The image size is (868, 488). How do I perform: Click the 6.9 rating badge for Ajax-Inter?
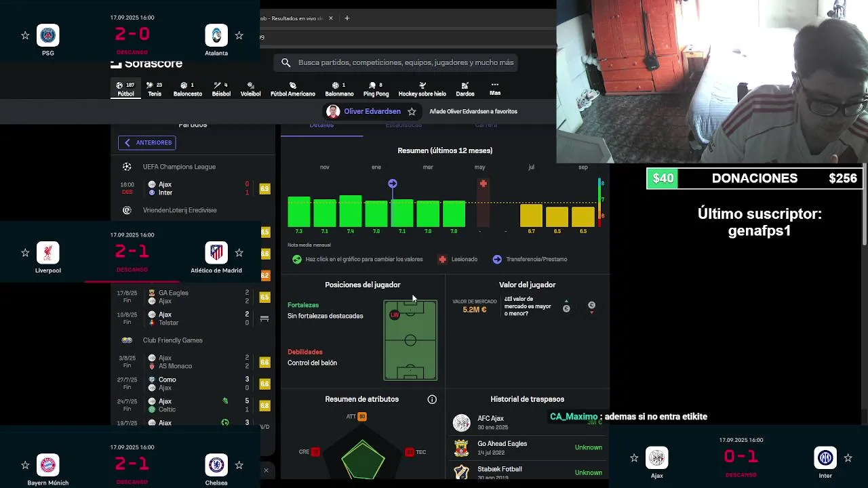(264, 188)
